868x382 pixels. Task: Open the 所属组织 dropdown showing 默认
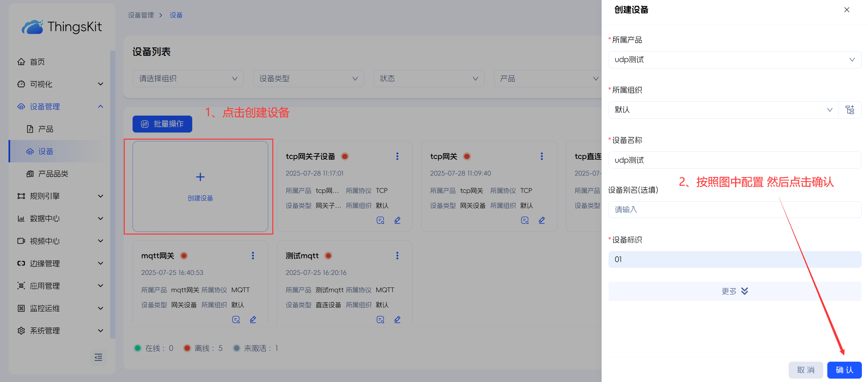723,110
